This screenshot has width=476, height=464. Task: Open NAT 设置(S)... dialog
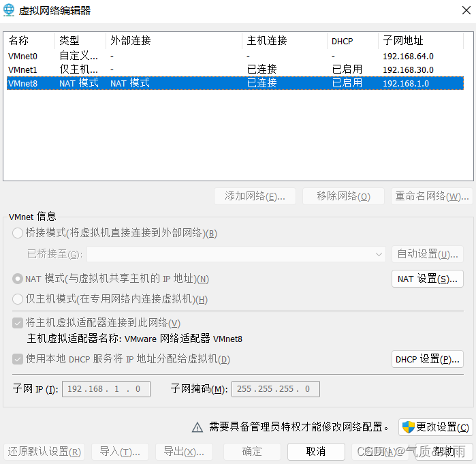click(428, 279)
